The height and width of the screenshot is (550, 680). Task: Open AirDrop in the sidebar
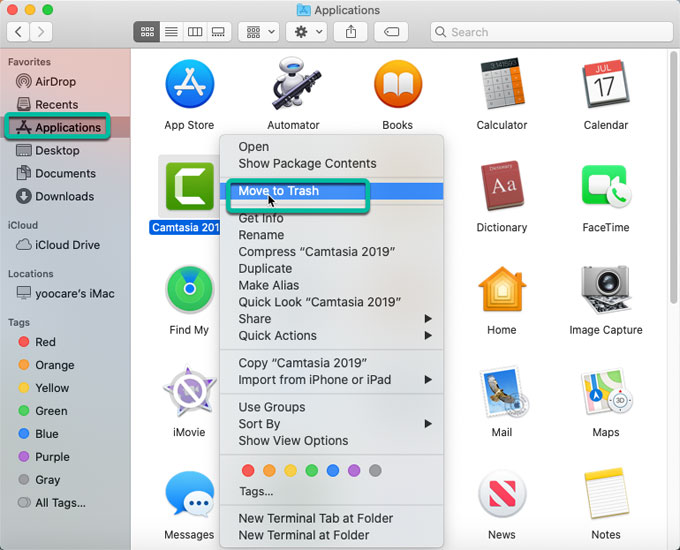tap(65, 82)
